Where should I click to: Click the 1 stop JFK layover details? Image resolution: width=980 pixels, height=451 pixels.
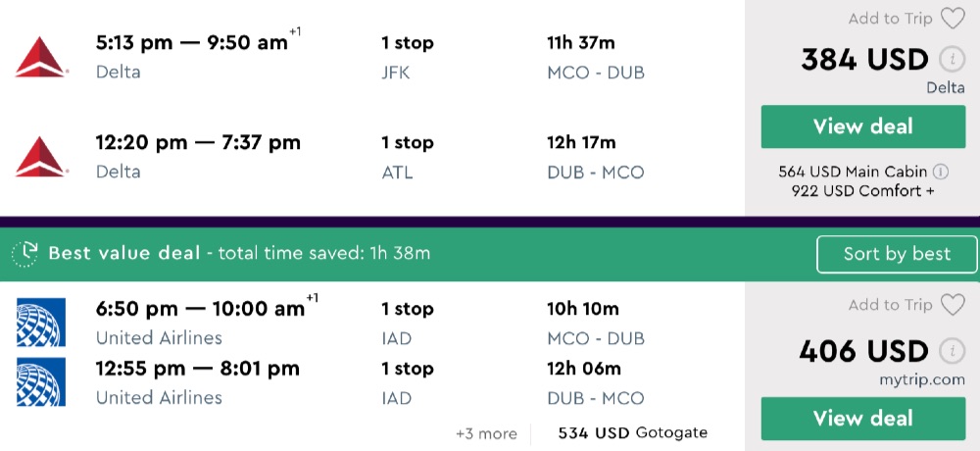(407, 58)
